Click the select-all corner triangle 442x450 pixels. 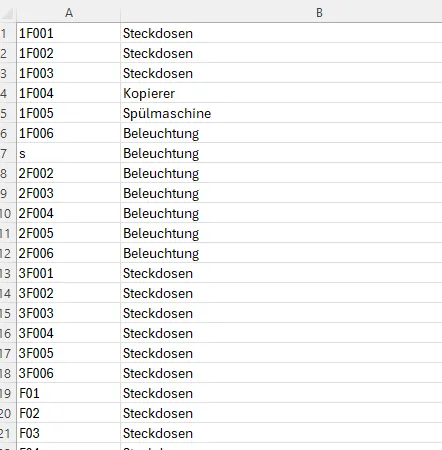(8, 13)
